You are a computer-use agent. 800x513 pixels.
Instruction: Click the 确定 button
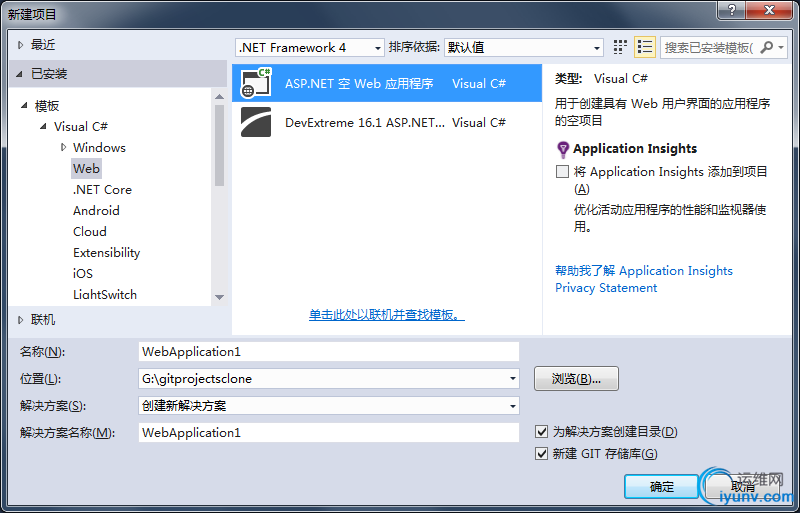661,486
